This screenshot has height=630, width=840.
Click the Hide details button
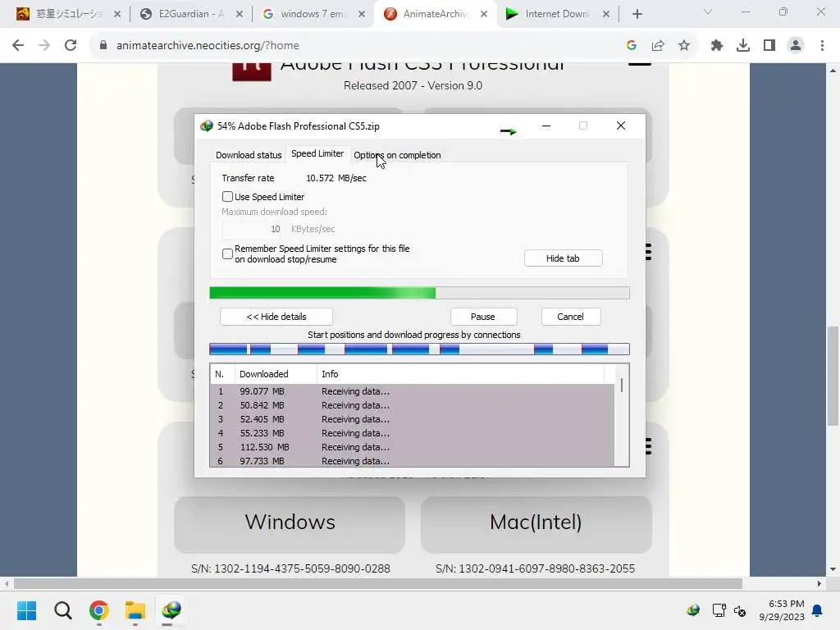click(x=276, y=317)
